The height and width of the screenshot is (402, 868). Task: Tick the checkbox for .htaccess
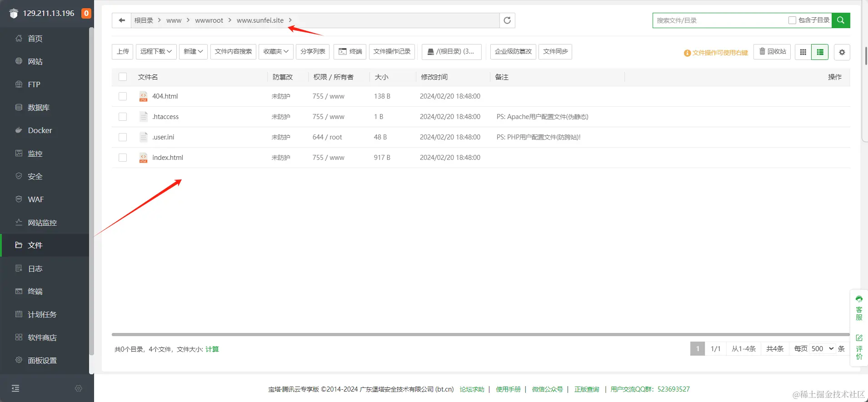123,117
